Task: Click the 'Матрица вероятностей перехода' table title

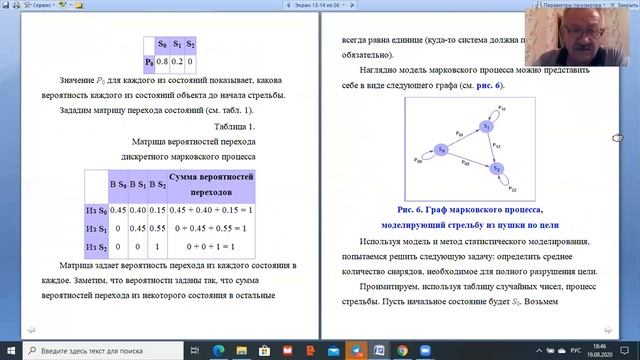Action: point(193,142)
